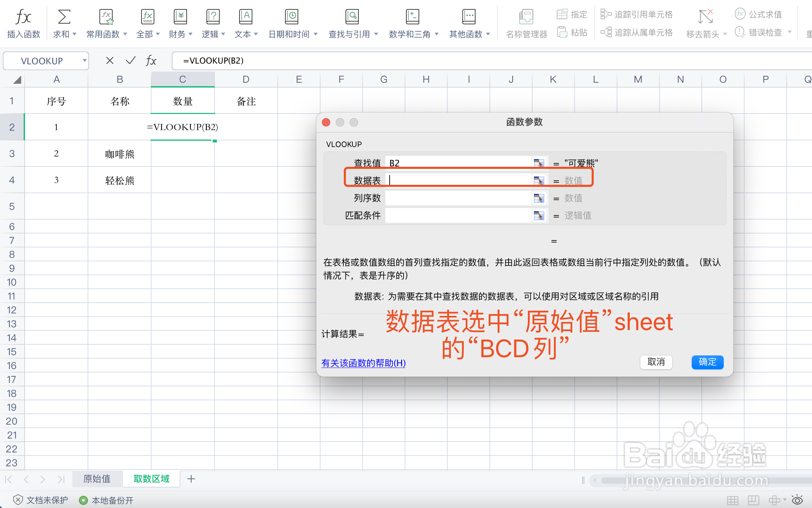Open the Math and Trig (数学和三角) icon
Screen dimensions: 812x508
[x=413, y=17]
